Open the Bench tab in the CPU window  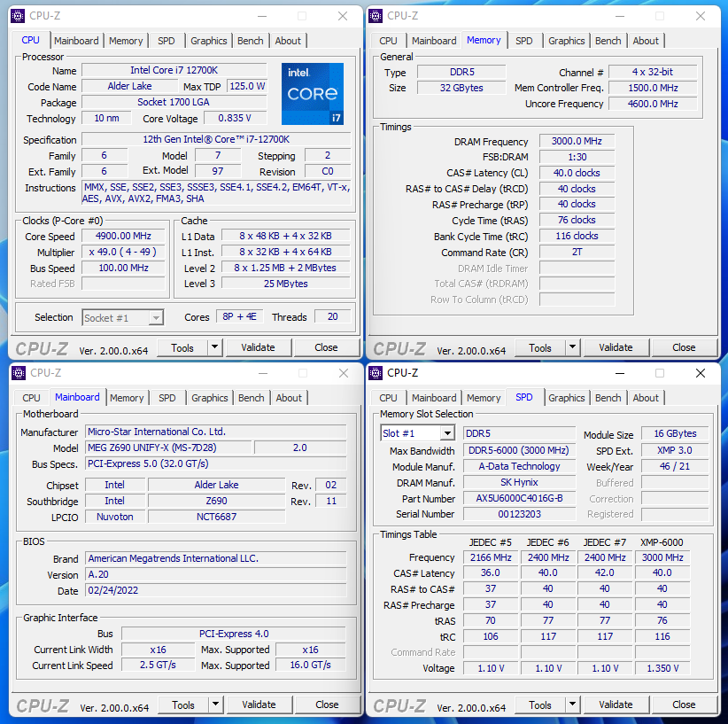pyautogui.click(x=251, y=41)
